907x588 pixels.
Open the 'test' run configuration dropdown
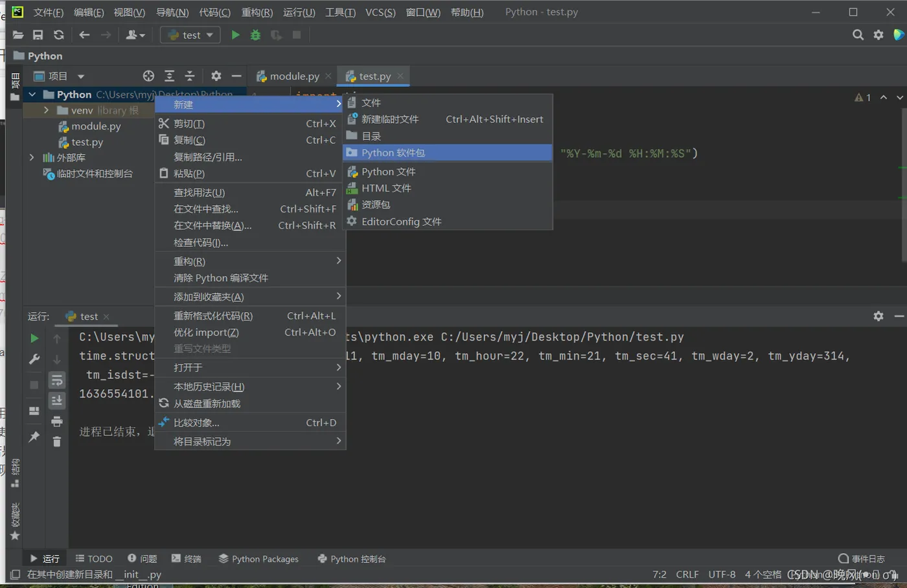[190, 35]
